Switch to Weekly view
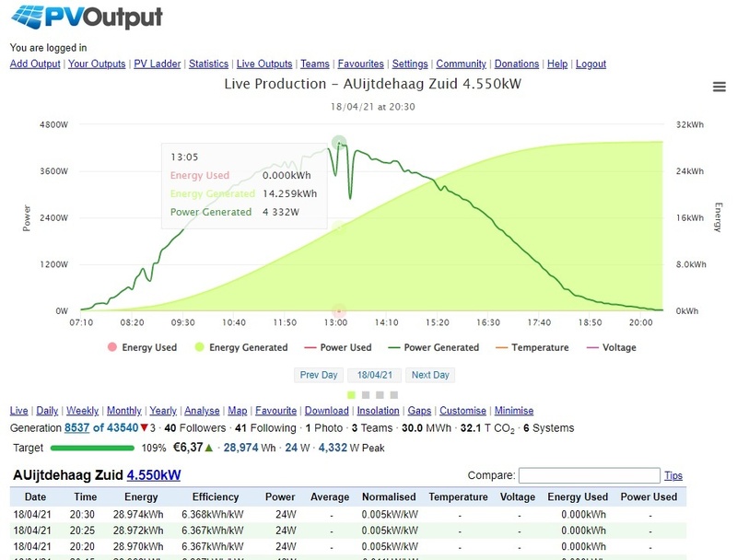Screen dimensions: 737x560 [82, 411]
